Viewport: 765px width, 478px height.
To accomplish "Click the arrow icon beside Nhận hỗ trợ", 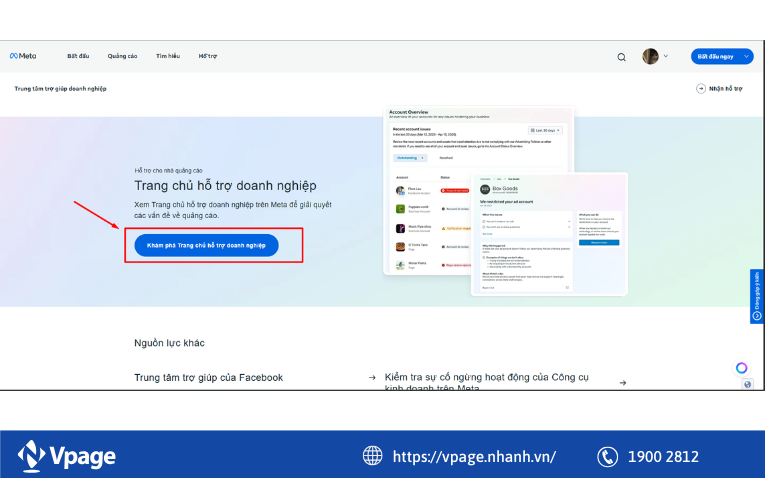I will [701, 89].
